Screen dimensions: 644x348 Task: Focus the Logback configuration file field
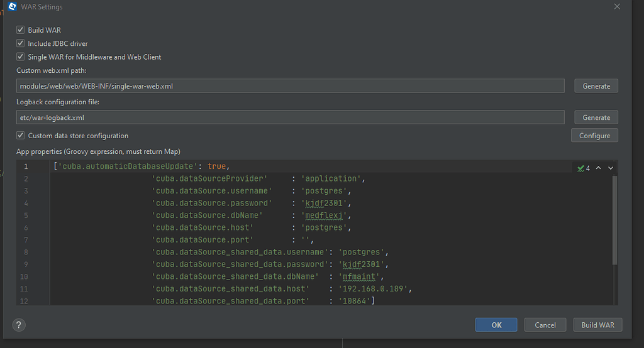[291, 117]
